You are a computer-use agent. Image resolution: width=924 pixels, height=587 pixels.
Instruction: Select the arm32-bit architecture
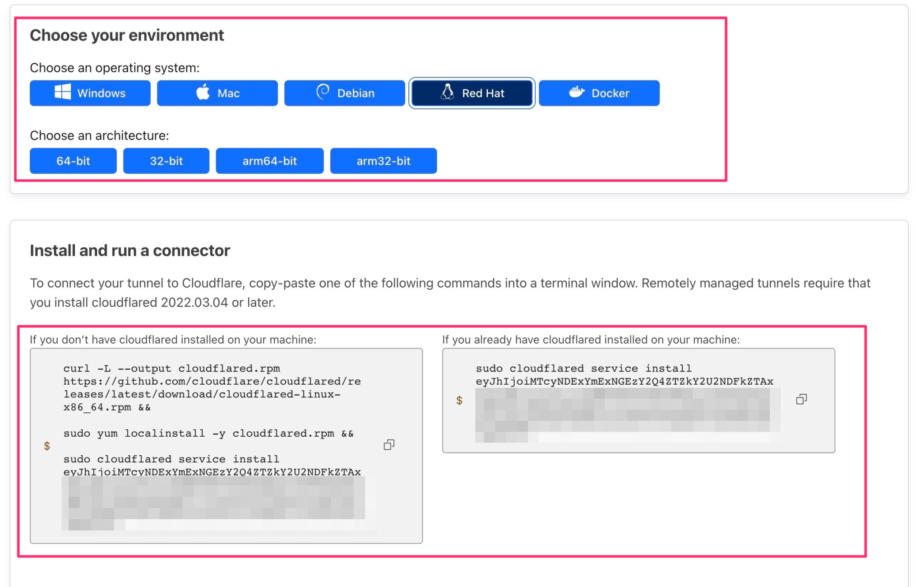point(383,161)
